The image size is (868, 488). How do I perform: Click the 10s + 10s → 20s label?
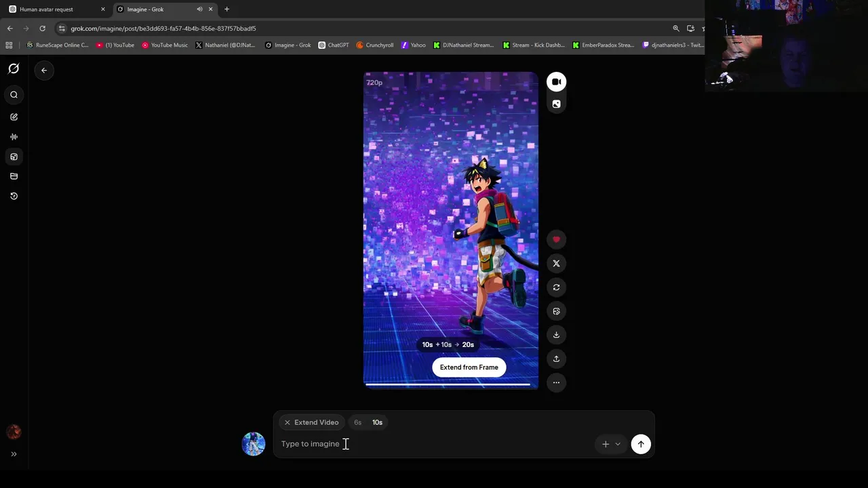[448, 345]
